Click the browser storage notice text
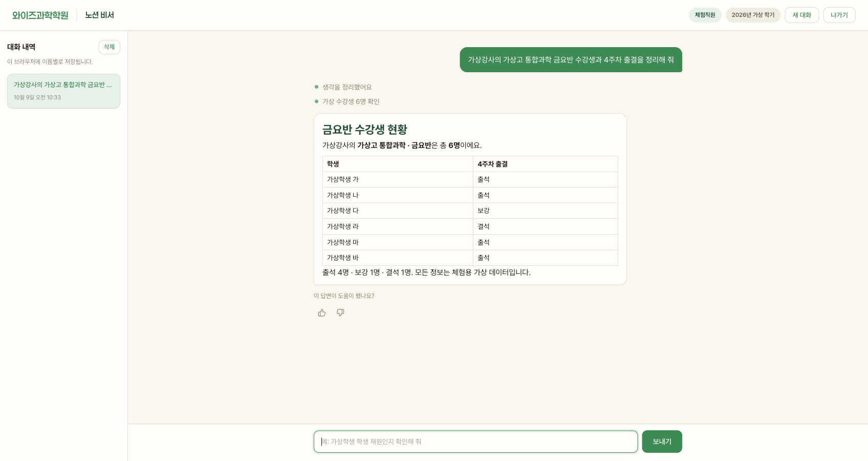The width and height of the screenshot is (868, 461). 50,62
